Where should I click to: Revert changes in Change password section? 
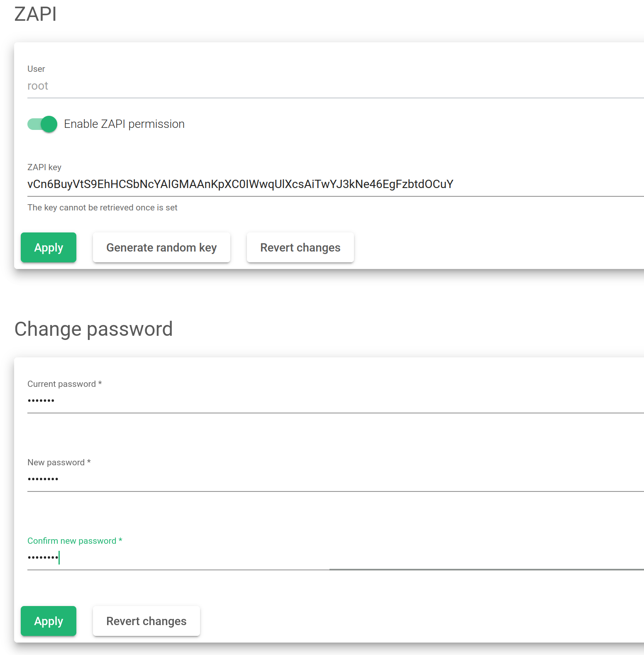146,621
